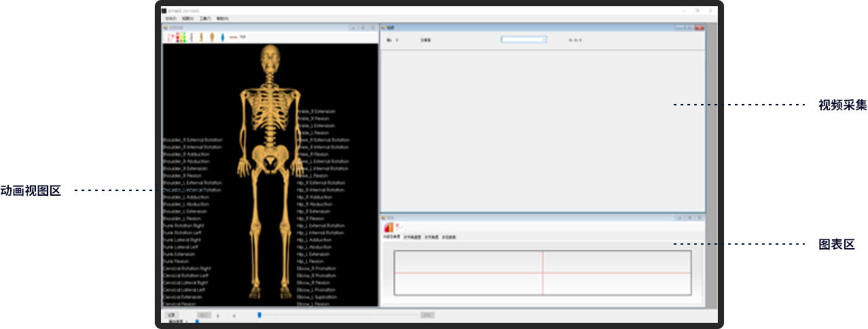Close the video capture panel window
The image size is (868, 329).
[700, 27]
